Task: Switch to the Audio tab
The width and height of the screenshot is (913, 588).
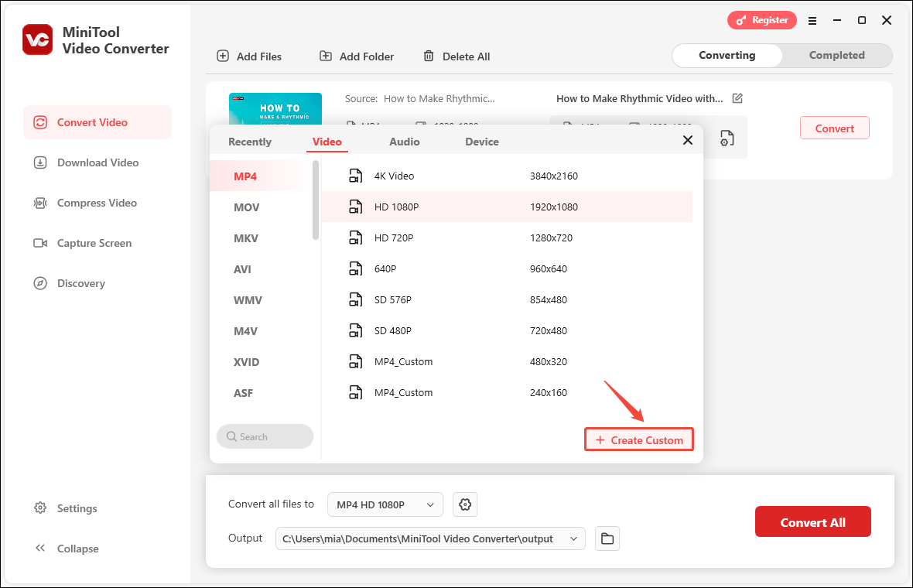Action: tap(404, 142)
